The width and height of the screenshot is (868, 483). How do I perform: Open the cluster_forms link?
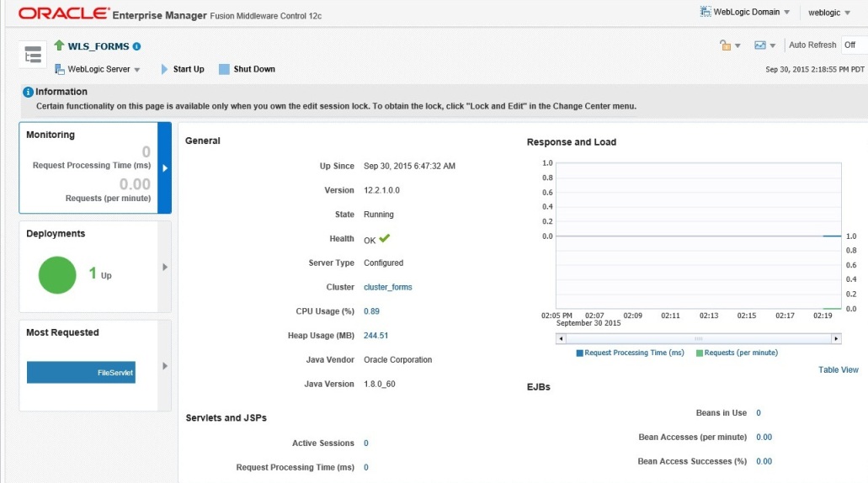click(387, 287)
